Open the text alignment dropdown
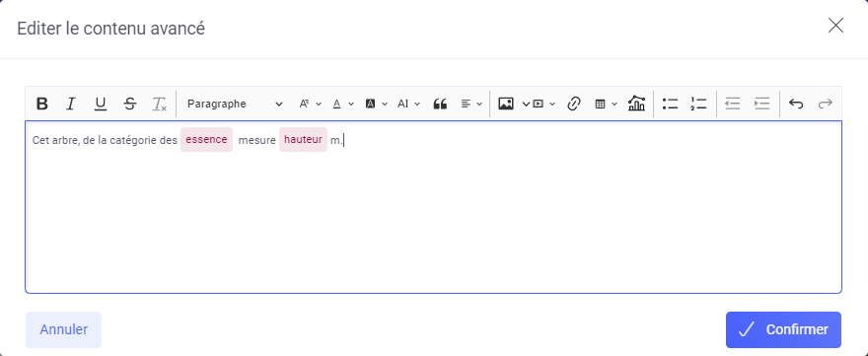 pos(471,104)
